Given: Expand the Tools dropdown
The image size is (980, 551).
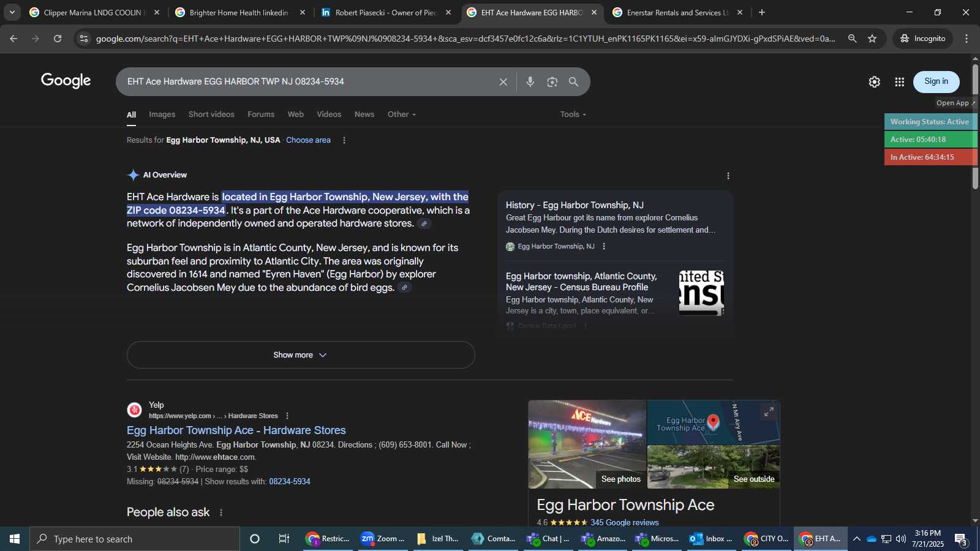Looking at the screenshot, I should pyautogui.click(x=573, y=114).
